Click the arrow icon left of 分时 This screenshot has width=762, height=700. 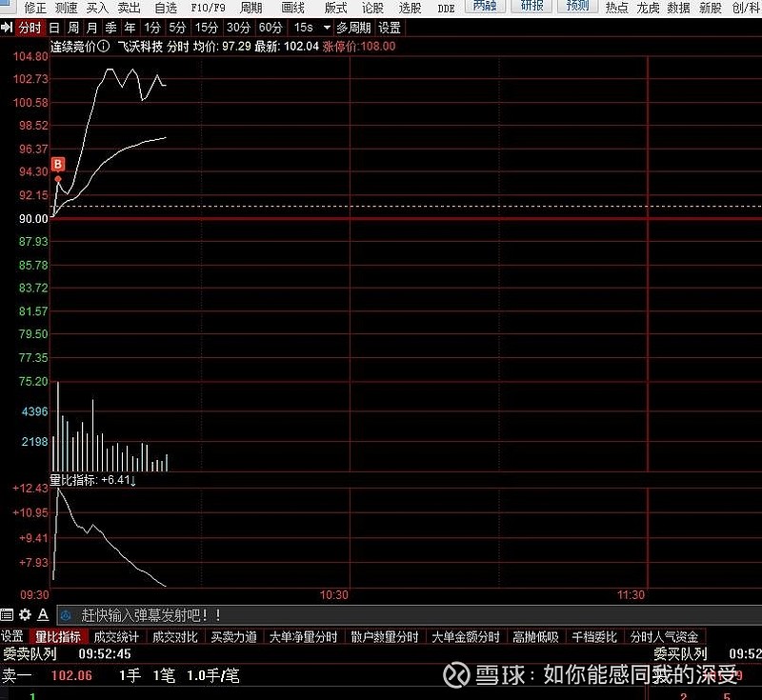coord(7,28)
